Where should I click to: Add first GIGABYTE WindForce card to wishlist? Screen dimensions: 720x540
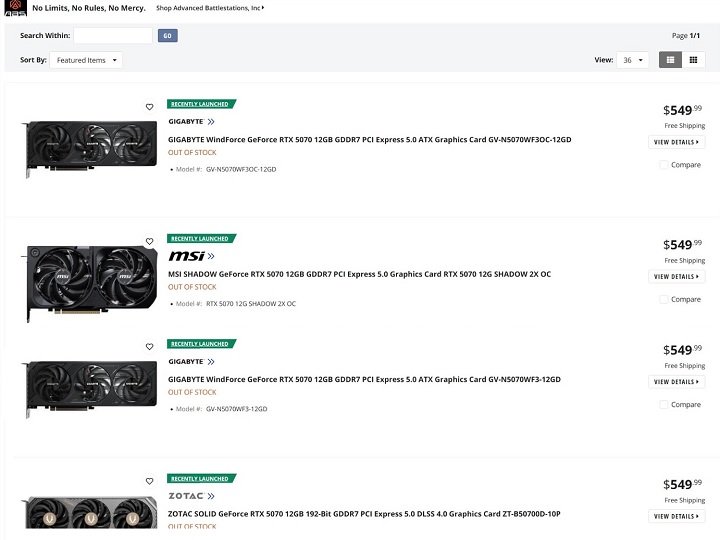[x=150, y=106]
